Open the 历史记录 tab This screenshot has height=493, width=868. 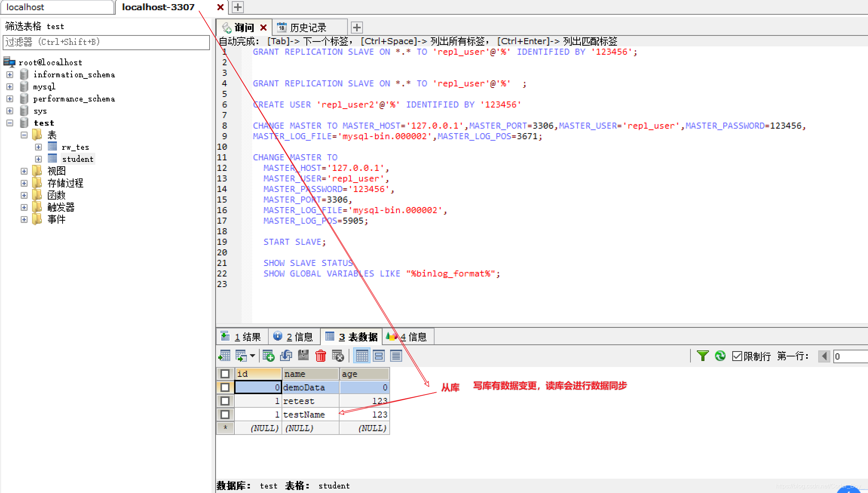click(x=308, y=28)
